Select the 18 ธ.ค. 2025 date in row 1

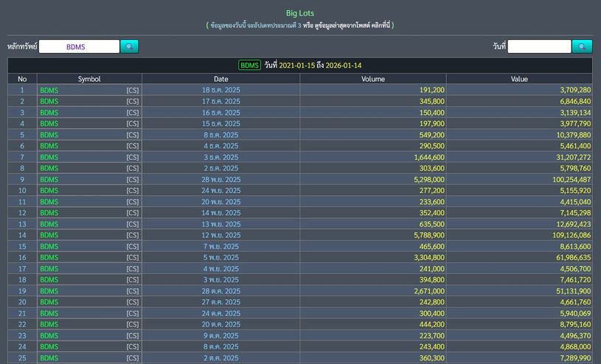pyautogui.click(x=220, y=90)
